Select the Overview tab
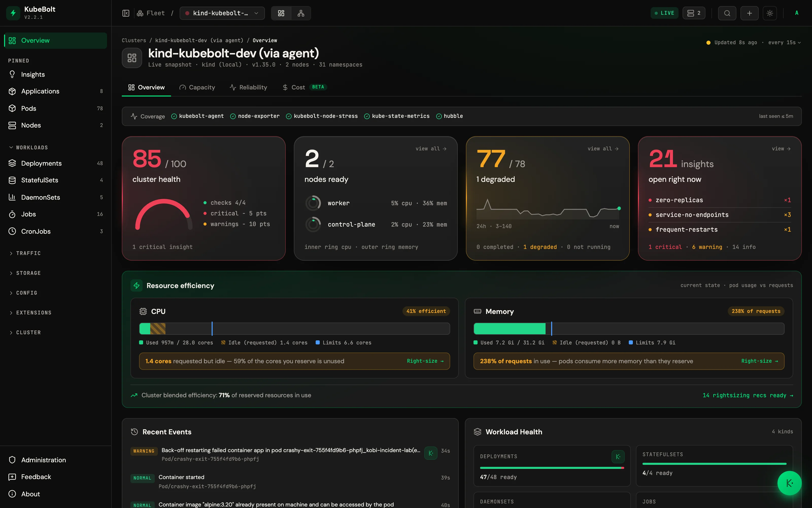This screenshot has height=508, width=812. click(146, 87)
